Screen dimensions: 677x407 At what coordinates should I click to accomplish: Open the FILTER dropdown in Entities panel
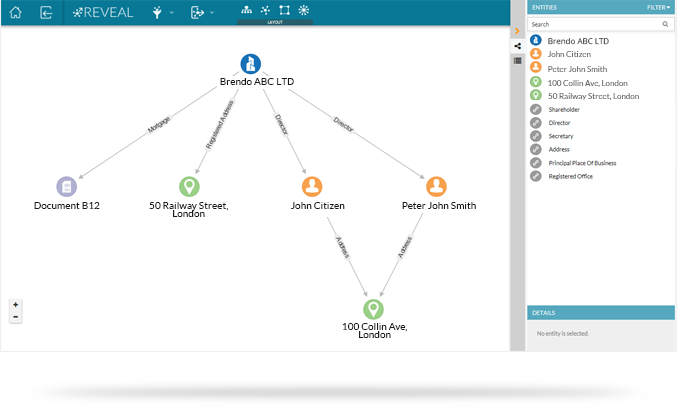pyautogui.click(x=659, y=7)
